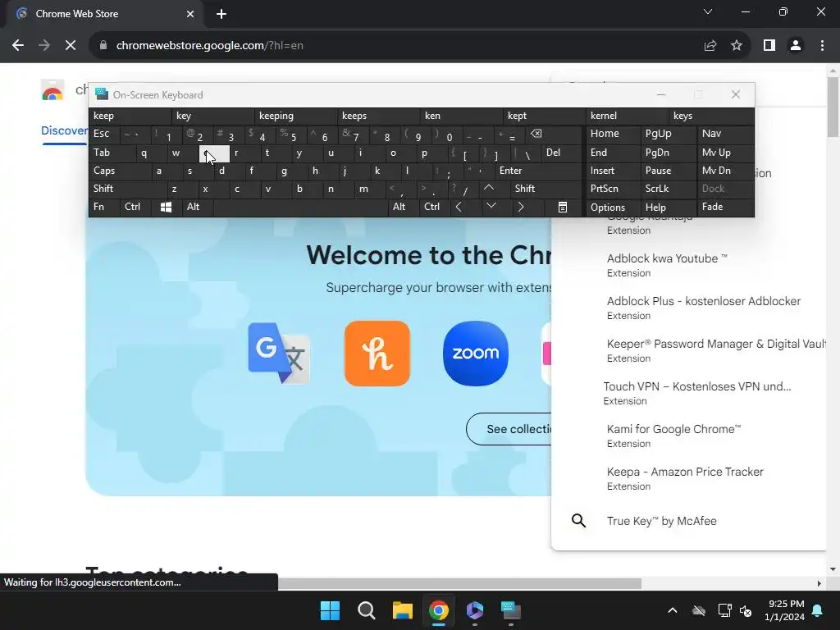Select Adblock kwa Youtube suggestion
Viewport: 840px width, 630px height.
pos(689,265)
